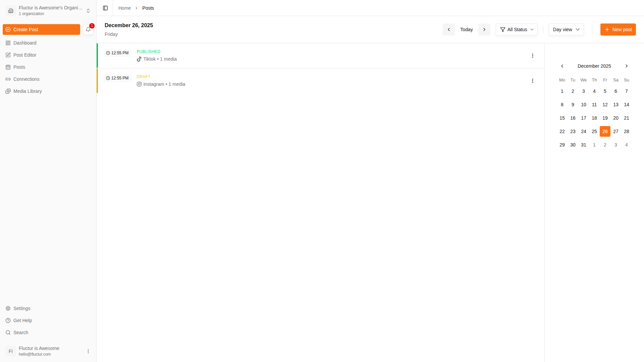Click the TikTok icon on the published post
644x362 pixels.
click(x=139, y=59)
